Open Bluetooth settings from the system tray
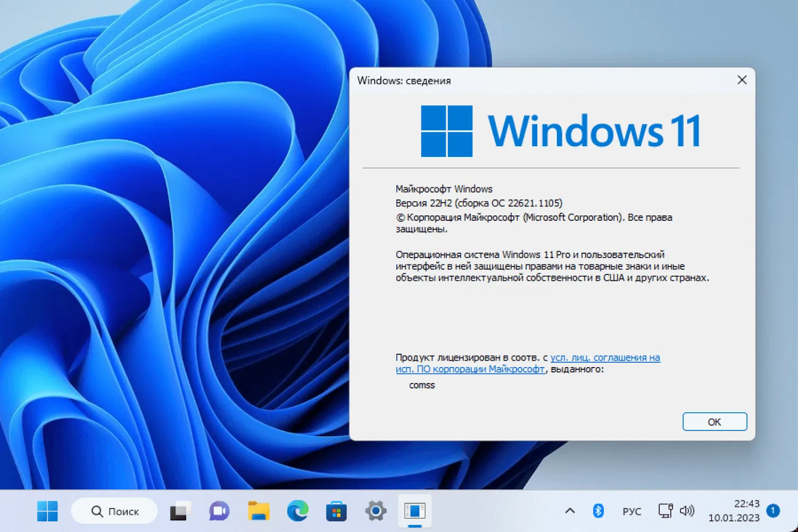Screen dimensions: 798x532 tap(597, 511)
